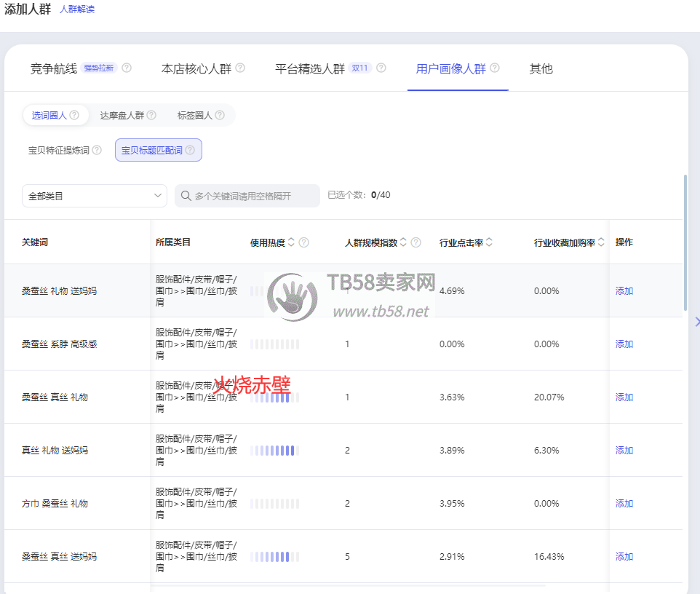Open the 人群解读 link
This screenshot has width=700, height=594.
click(x=77, y=9)
